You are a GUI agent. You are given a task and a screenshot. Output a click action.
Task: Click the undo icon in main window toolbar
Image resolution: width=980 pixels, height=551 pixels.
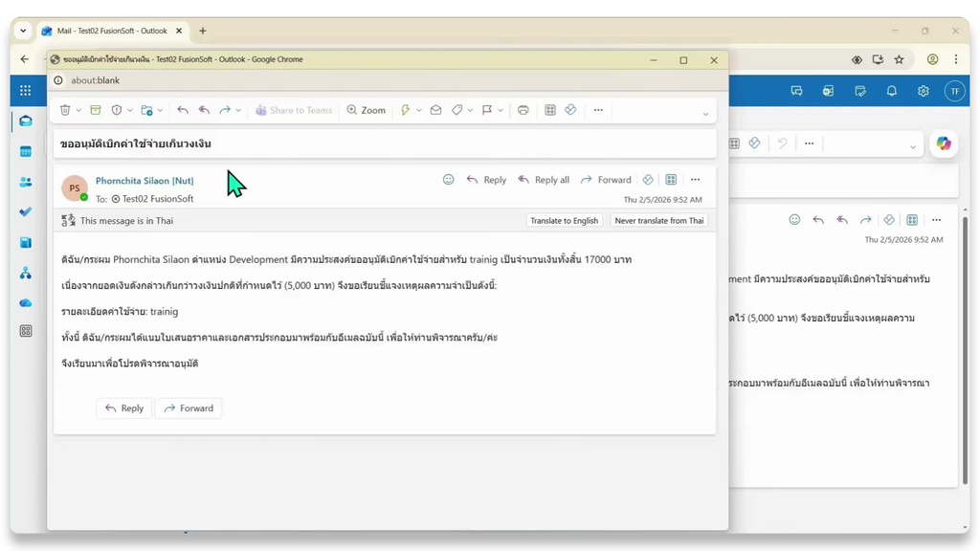[783, 143]
